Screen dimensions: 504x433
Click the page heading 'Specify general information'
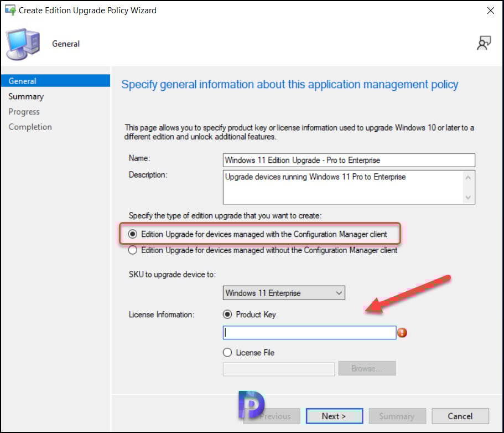(289, 84)
